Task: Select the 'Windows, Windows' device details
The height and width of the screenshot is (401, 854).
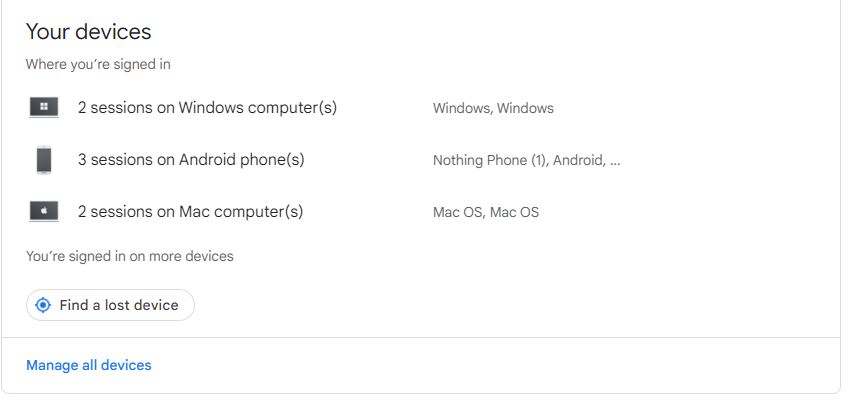Action: [x=493, y=108]
